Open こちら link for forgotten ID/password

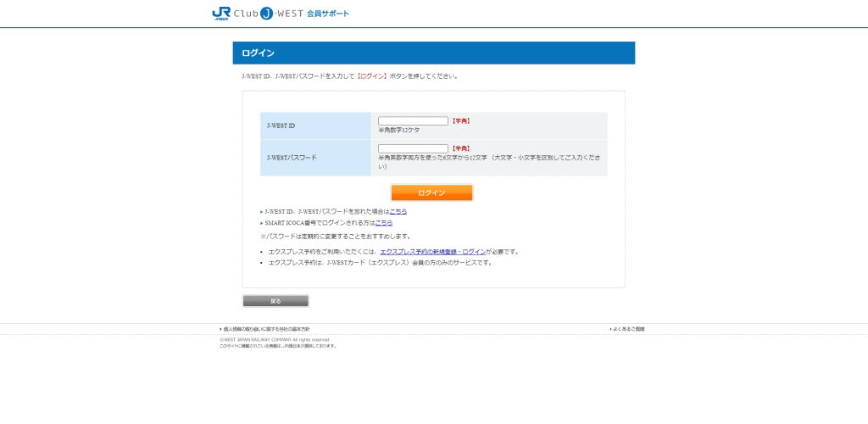point(398,211)
